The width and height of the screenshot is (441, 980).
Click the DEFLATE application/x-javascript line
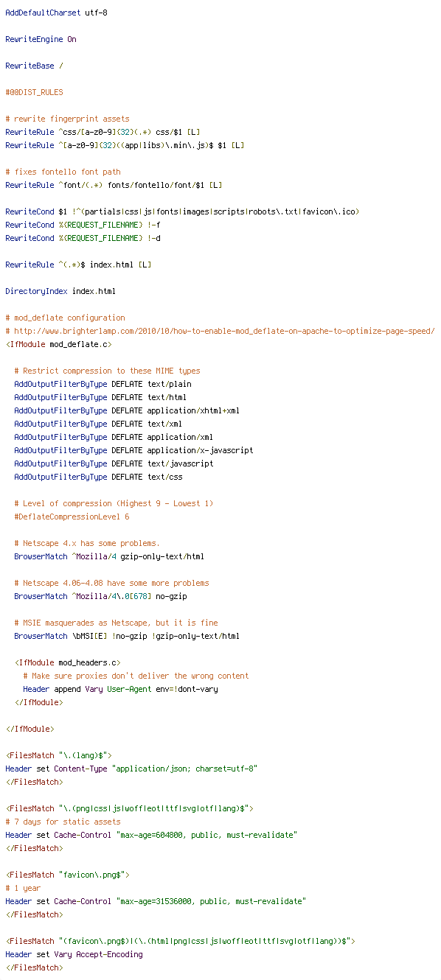[133, 450]
